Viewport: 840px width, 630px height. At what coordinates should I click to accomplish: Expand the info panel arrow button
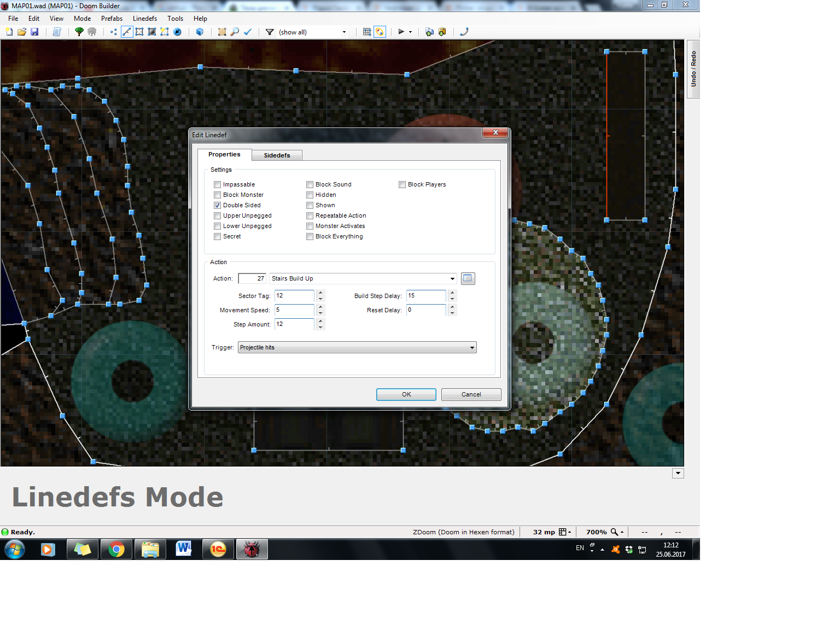(x=678, y=473)
